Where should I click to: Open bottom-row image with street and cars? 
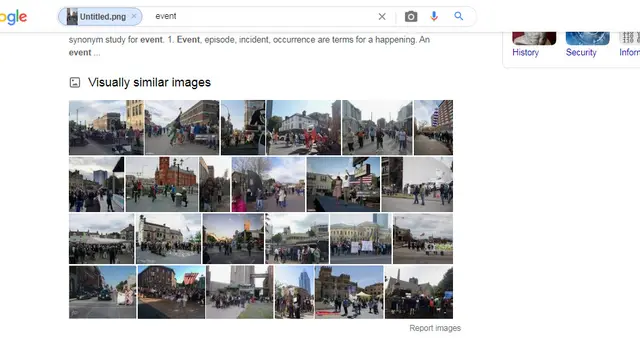click(102, 292)
